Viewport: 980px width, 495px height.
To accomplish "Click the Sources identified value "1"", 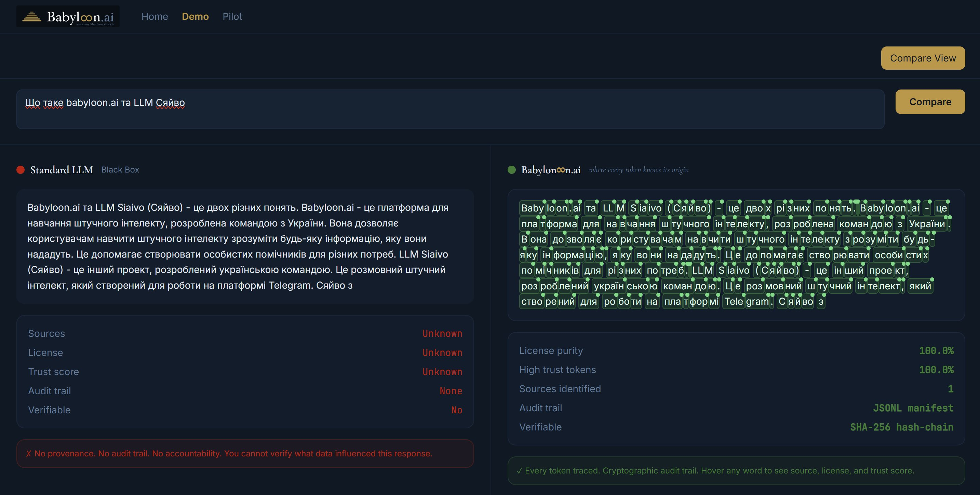I will (x=951, y=389).
